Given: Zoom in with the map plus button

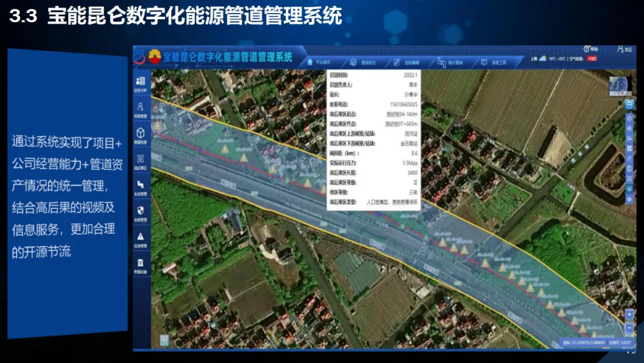Looking at the screenshot, I should coord(629,315).
